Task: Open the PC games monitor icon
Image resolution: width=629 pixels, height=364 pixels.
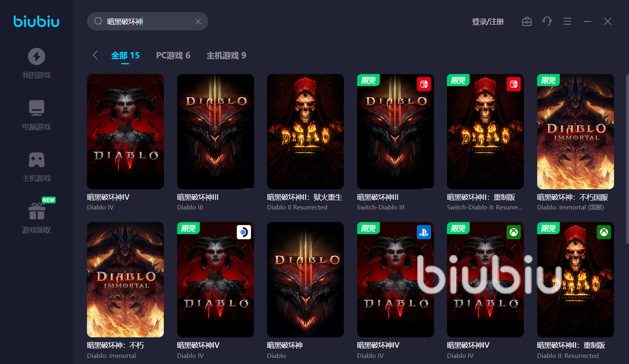Action: click(36, 108)
